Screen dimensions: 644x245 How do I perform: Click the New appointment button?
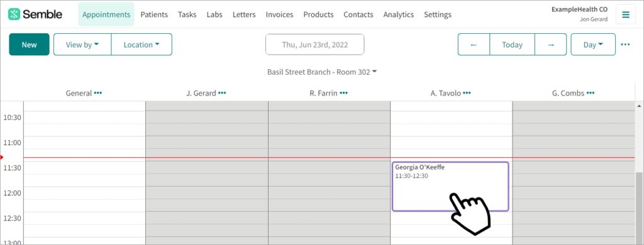click(29, 45)
